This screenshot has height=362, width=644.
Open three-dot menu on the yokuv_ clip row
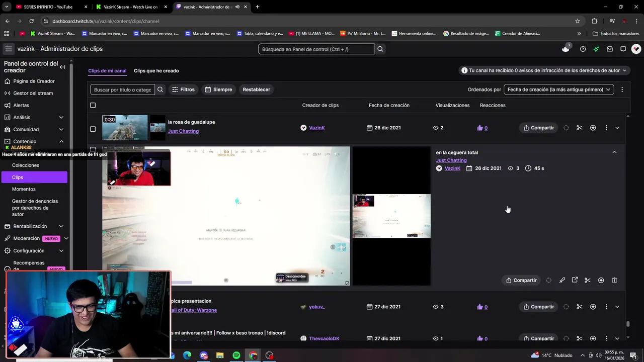pyautogui.click(x=606, y=307)
